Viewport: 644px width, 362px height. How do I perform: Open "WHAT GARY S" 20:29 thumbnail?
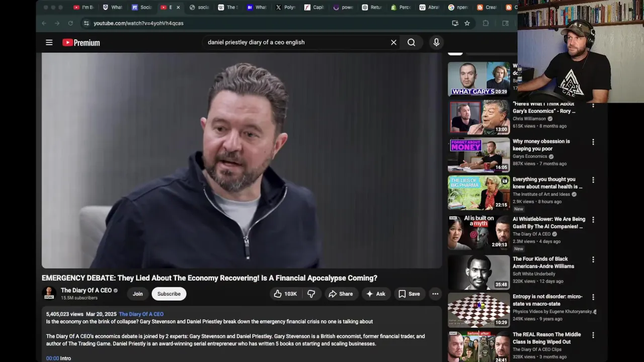[478, 79]
